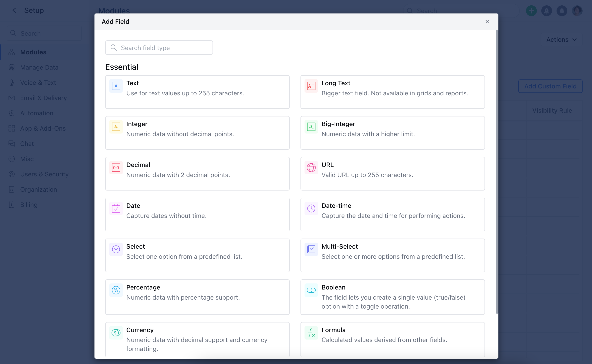Focus the top header Search box

pos(461,11)
